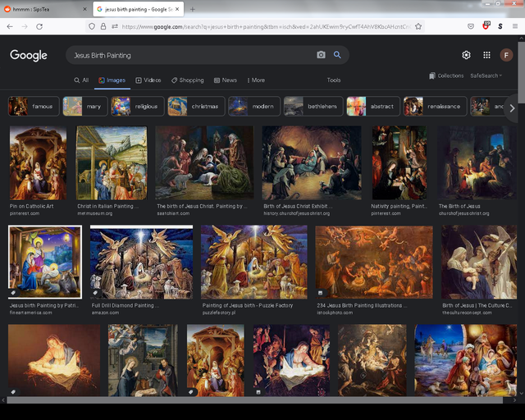
Task: Click the browser forward arrow
Action: [25, 26]
